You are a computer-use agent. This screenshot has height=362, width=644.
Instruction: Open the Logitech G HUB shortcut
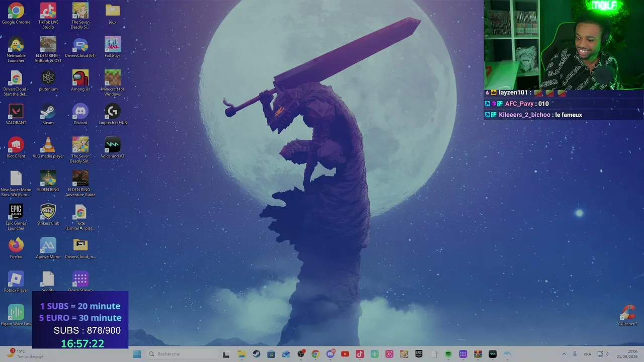[x=112, y=115]
